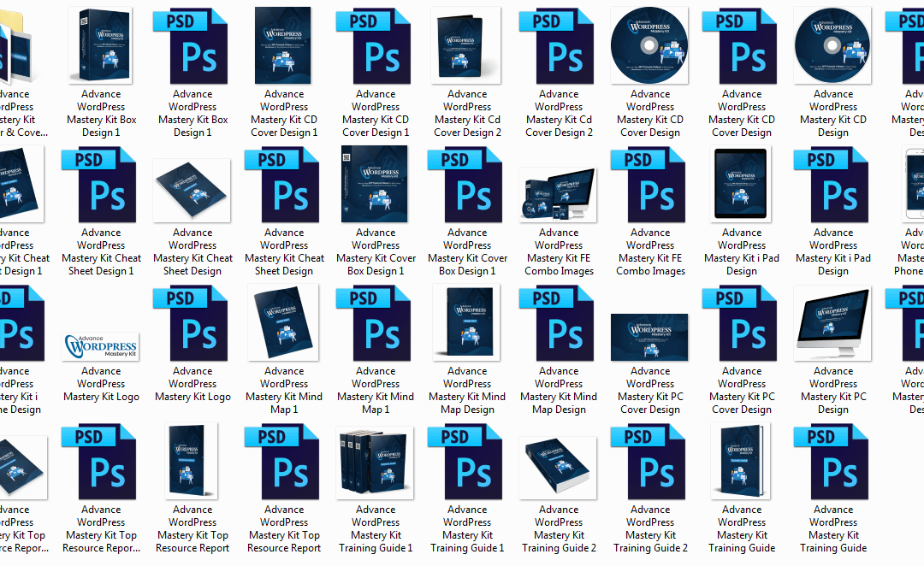Select the Training Guide 1 PSD icon
The height and width of the screenshot is (566, 924).
click(465, 461)
